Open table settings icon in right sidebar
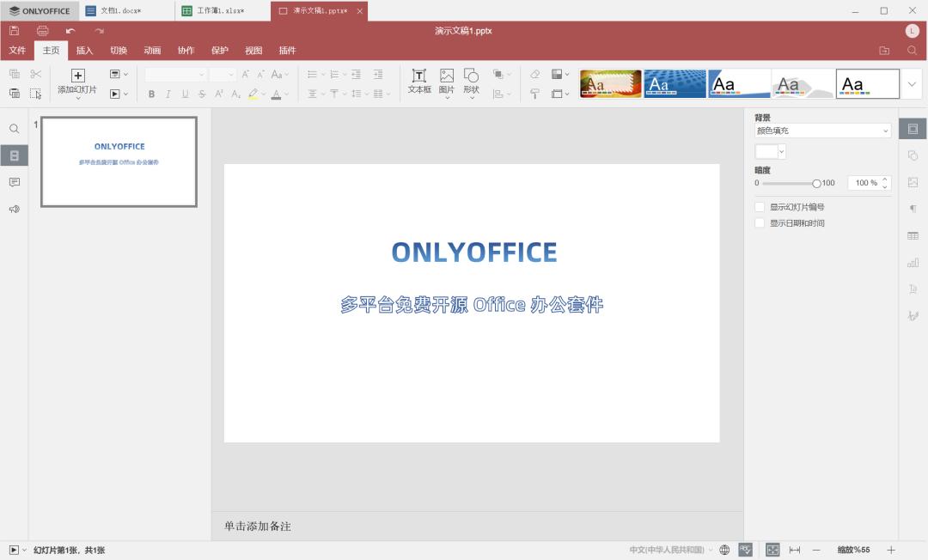Viewport: 928px width, 560px height. point(913,234)
